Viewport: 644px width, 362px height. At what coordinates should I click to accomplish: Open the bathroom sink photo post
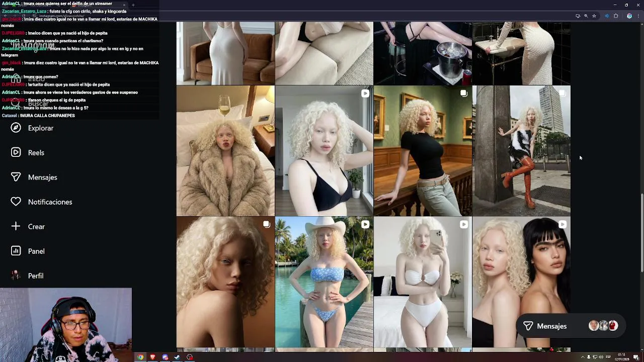pos(521,53)
